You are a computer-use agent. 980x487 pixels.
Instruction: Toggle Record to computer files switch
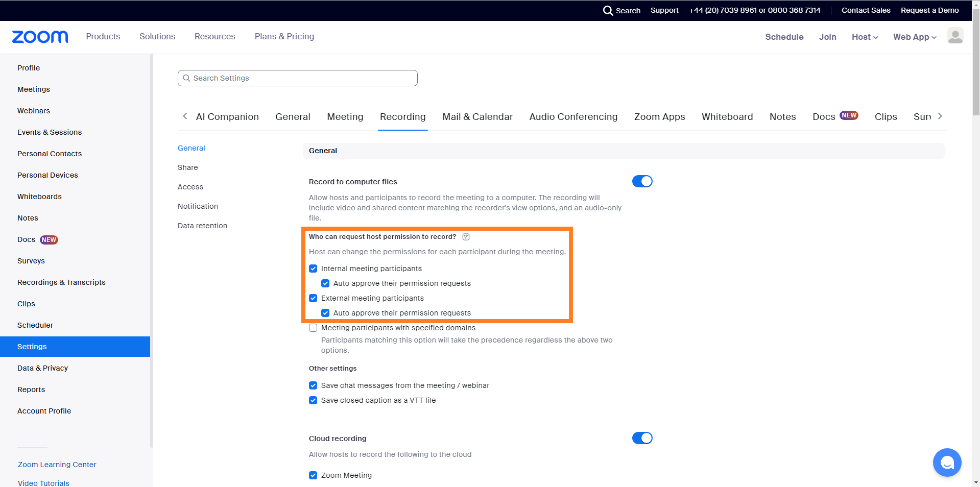click(x=642, y=181)
